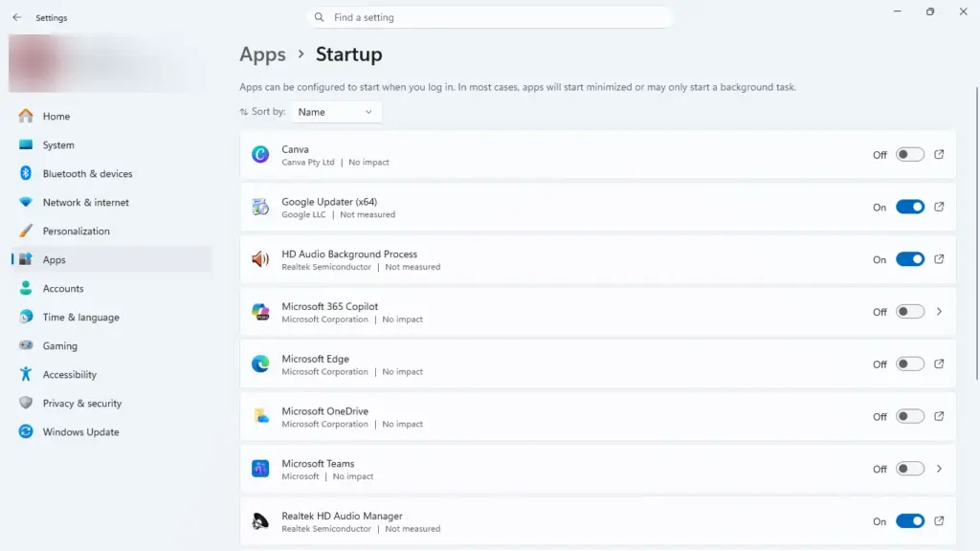980x551 pixels.
Task: Turn on Microsoft Teams startup toggle
Action: tap(910, 469)
